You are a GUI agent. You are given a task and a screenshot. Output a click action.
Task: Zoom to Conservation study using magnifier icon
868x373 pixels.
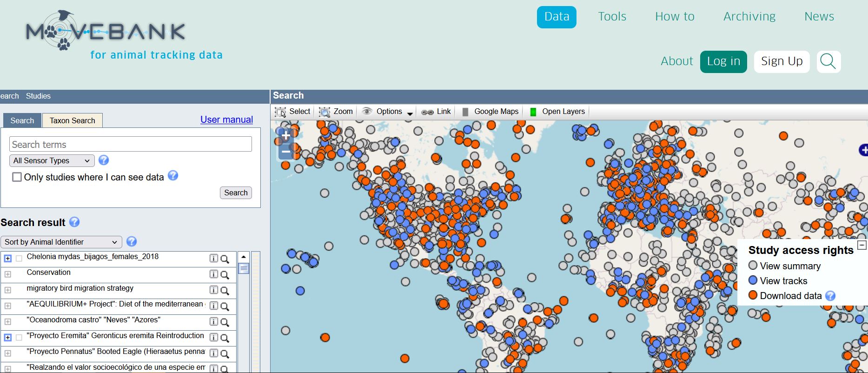[x=225, y=275]
